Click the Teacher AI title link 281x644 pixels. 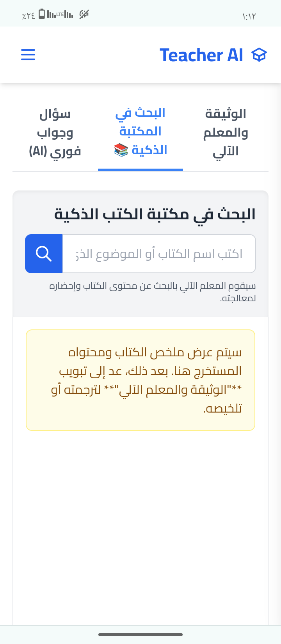[201, 55]
